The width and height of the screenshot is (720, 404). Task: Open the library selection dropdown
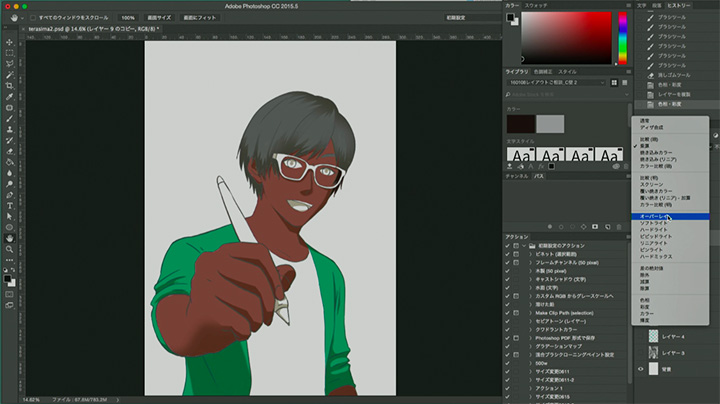[x=557, y=83]
